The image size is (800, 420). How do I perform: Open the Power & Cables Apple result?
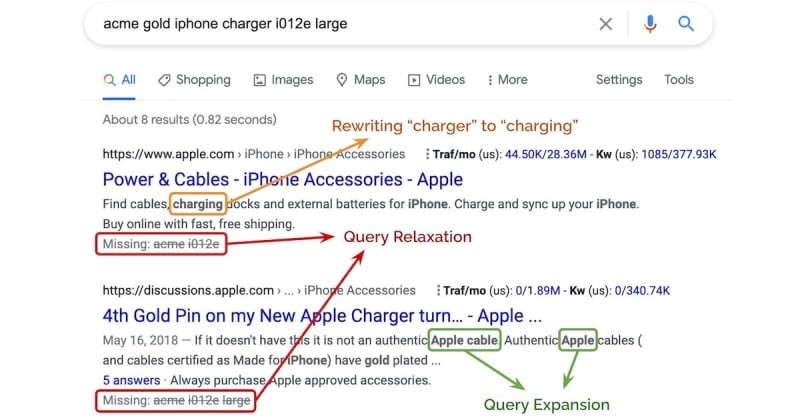click(283, 179)
